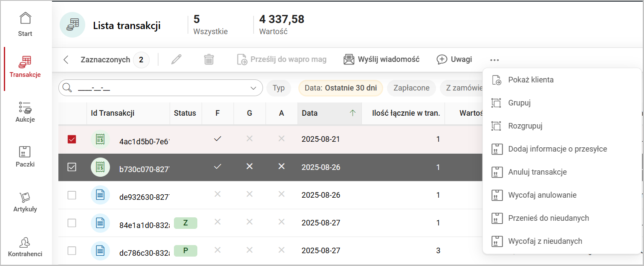Viewport: 644px width, 266px height.
Task: Open Data: Ostatnie 30 dni filter
Action: click(x=341, y=88)
